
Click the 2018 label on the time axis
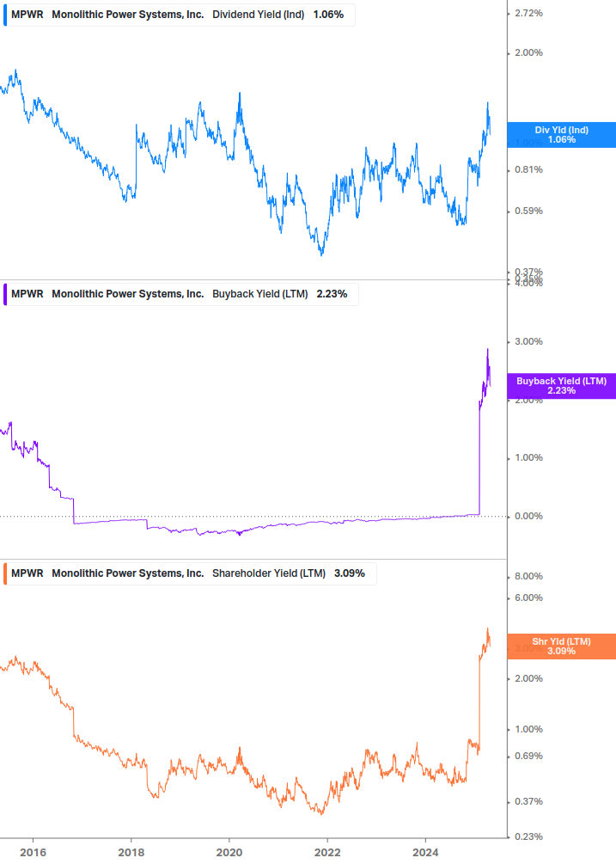131,853
